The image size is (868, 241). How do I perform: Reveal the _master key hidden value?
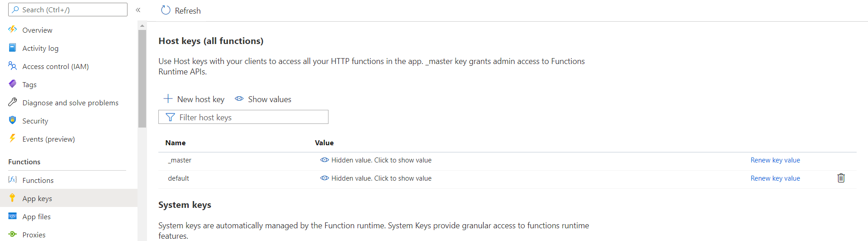376,160
